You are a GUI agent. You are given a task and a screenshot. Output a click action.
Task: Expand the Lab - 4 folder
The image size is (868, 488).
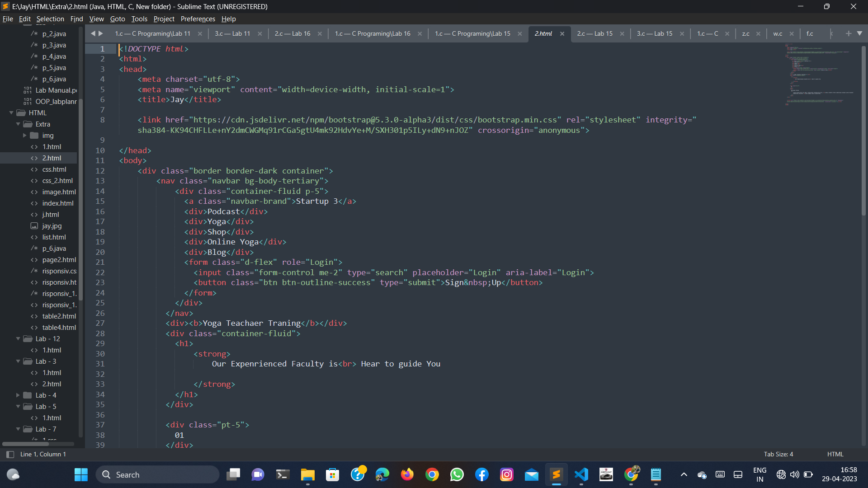pyautogui.click(x=18, y=395)
